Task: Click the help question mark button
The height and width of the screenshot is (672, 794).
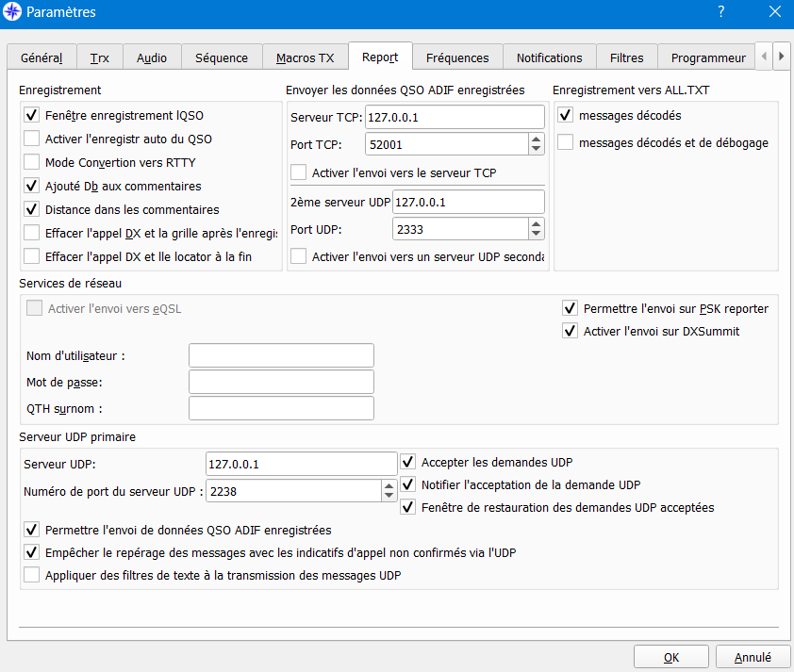Action: (x=721, y=11)
